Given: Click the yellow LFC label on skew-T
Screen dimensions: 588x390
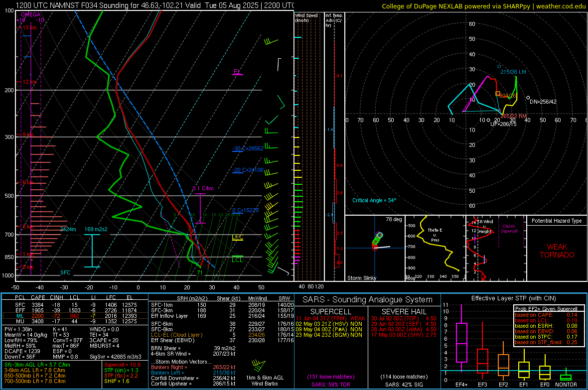Looking at the screenshot, I should tap(237, 237).
